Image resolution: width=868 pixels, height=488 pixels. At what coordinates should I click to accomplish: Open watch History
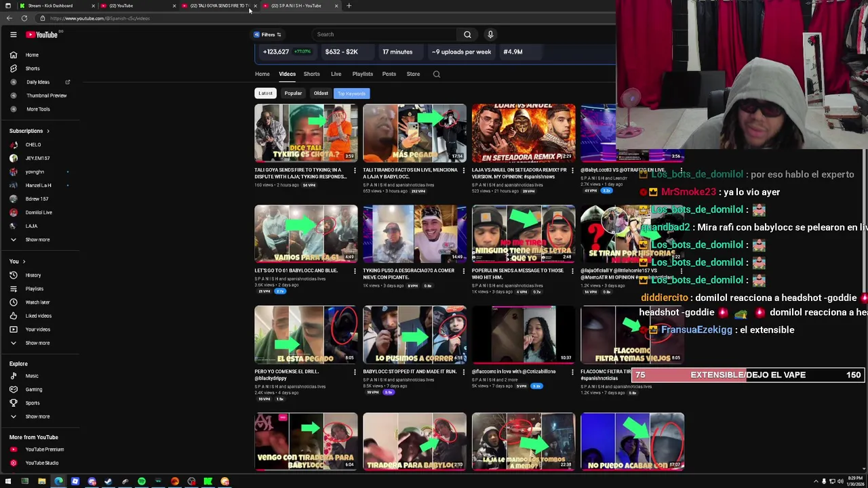click(x=33, y=275)
